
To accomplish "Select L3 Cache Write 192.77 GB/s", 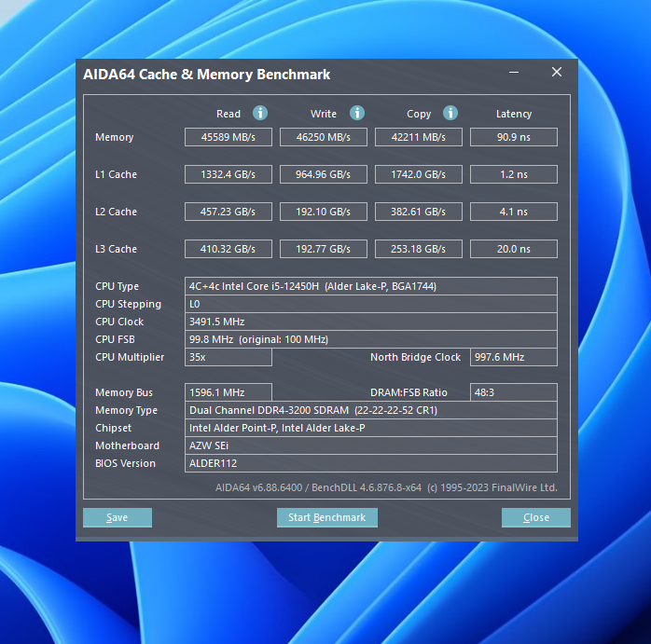I will click(324, 249).
